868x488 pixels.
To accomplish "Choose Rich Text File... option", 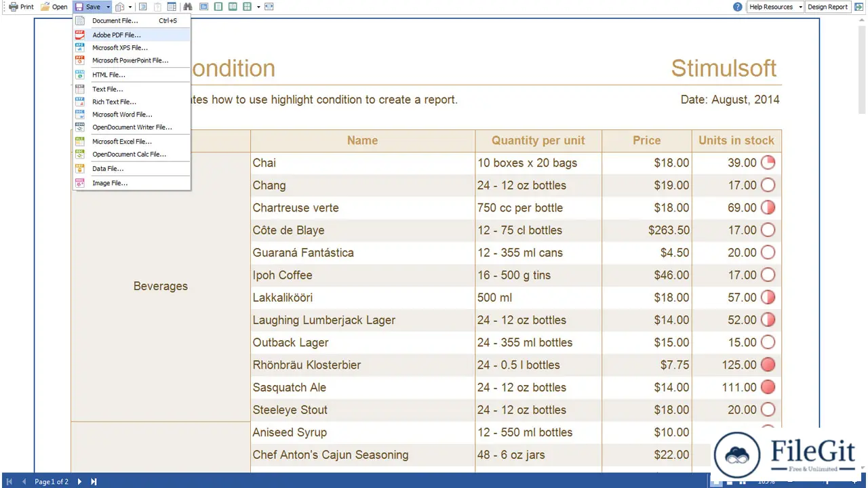I will (x=132, y=102).
